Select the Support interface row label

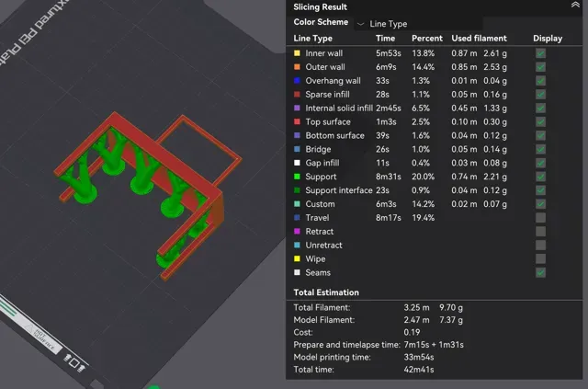339,190
